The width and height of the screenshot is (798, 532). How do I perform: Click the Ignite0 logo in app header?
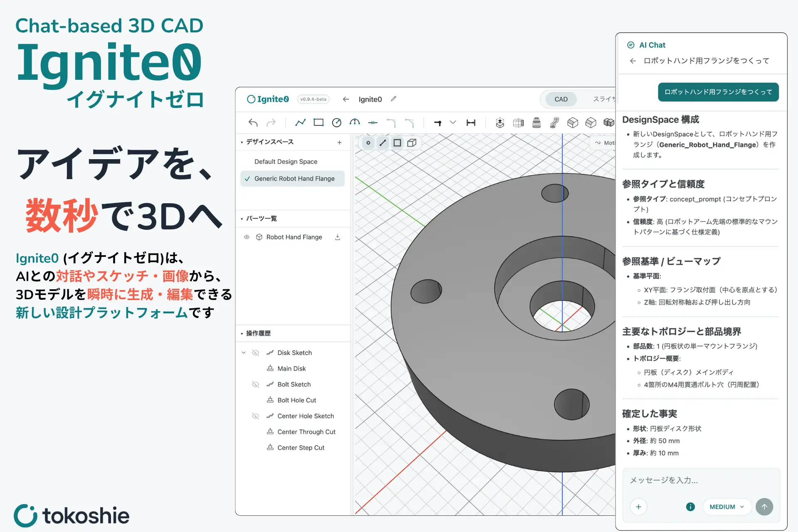[x=268, y=99]
